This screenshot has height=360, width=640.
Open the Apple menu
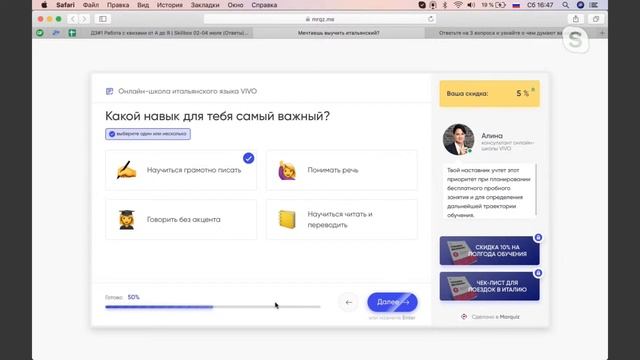pyautogui.click(x=44, y=5)
